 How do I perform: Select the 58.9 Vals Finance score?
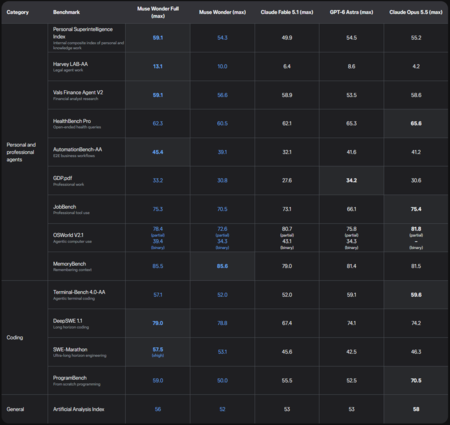click(x=287, y=95)
